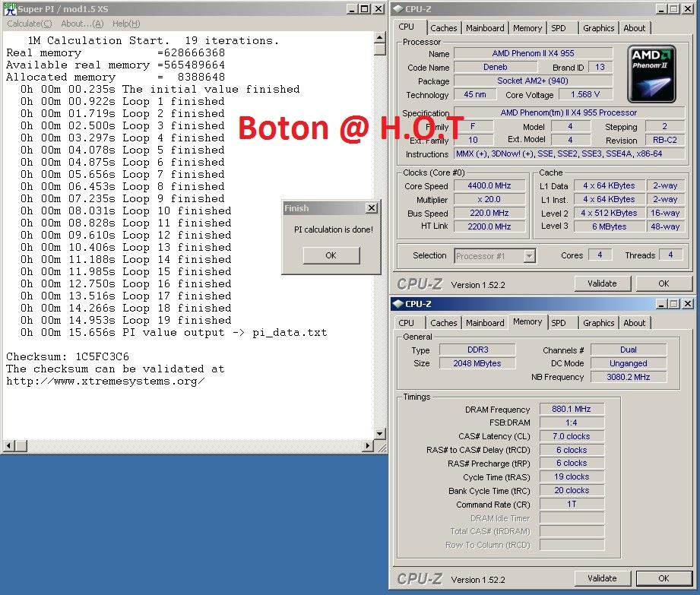Click the AMD Phenom II processor logo
The width and height of the screenshot is (700, 595).
[651, 74]
